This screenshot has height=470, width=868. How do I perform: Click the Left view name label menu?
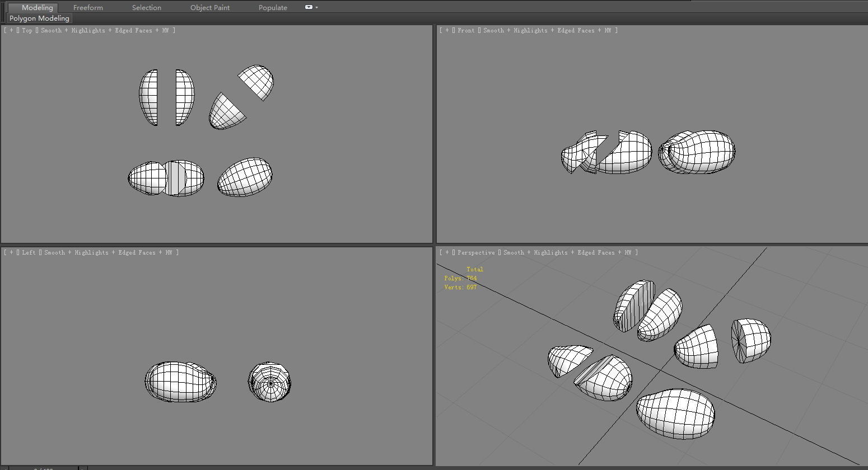29,252
